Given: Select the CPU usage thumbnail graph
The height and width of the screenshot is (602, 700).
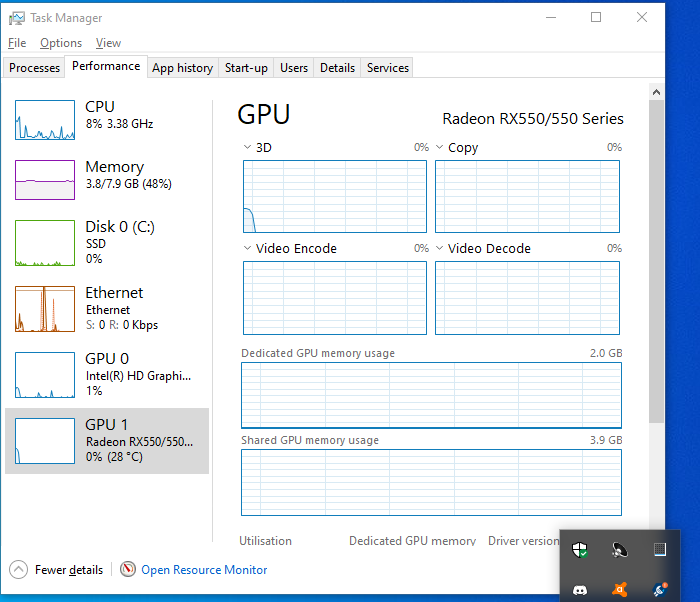Looking at the screenshot, I should click(x=45, y=120).
